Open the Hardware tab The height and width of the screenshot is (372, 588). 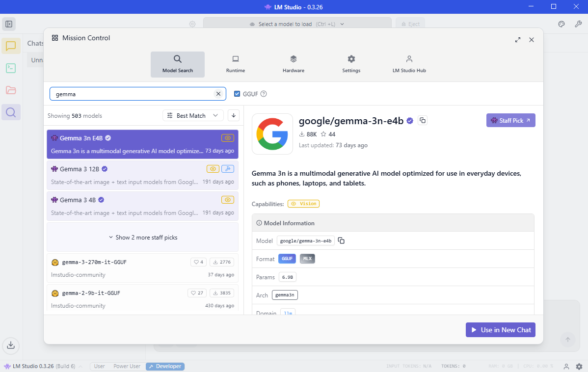(x=294, y=64)
